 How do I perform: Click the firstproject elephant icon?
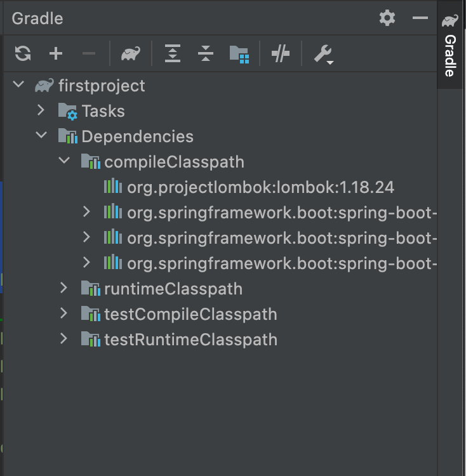[44, 86]
